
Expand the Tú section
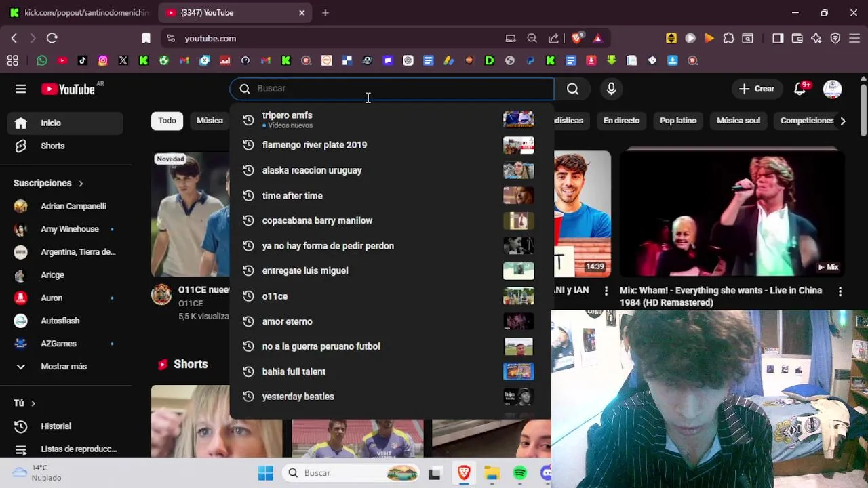[24, 403]
